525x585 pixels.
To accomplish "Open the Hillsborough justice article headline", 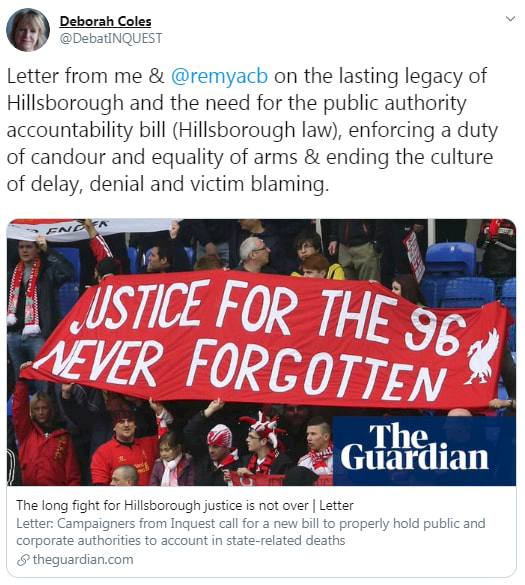I will click(x=185, y=505).
